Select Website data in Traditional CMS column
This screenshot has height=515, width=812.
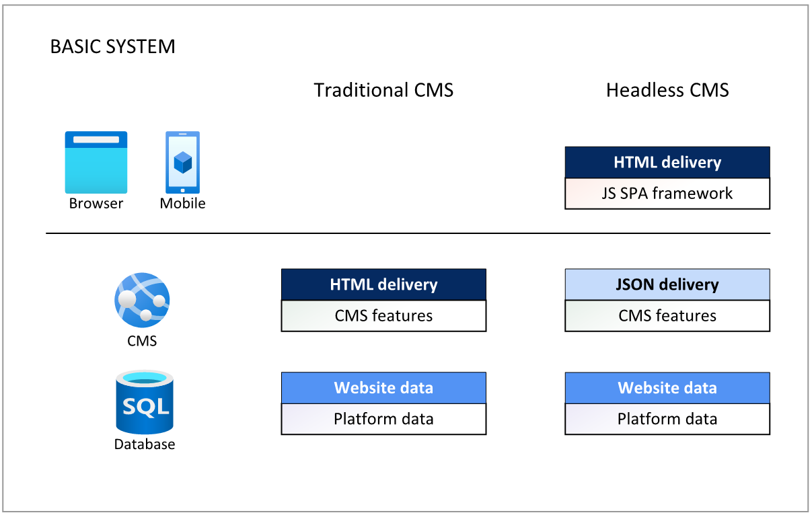point(383,388)
